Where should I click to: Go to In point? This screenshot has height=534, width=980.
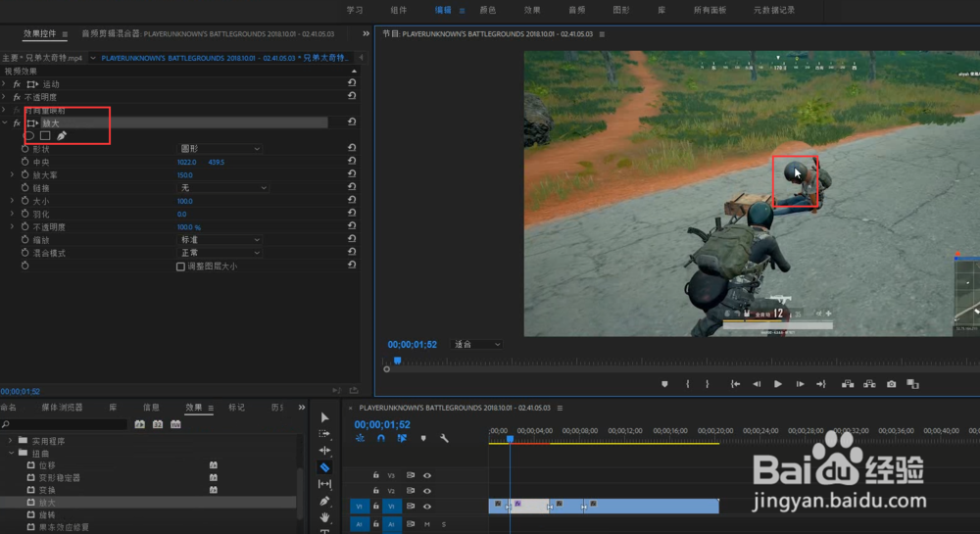pos(736,384)
